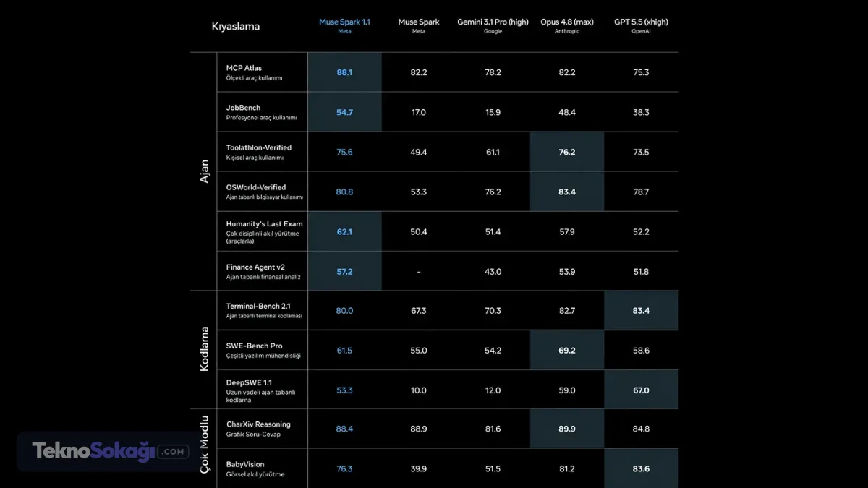
Task: Select the MCP Atlas benchmark row label
Action: 262,72
